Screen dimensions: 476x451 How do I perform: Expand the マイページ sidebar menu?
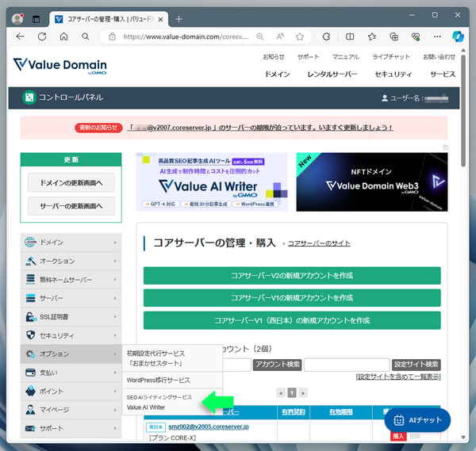pyautogui.click(x=71, y=410)
